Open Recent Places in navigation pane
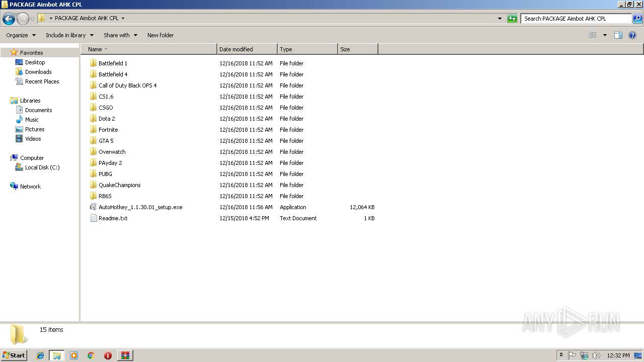644x362 pixels. [x=42, y=81]
